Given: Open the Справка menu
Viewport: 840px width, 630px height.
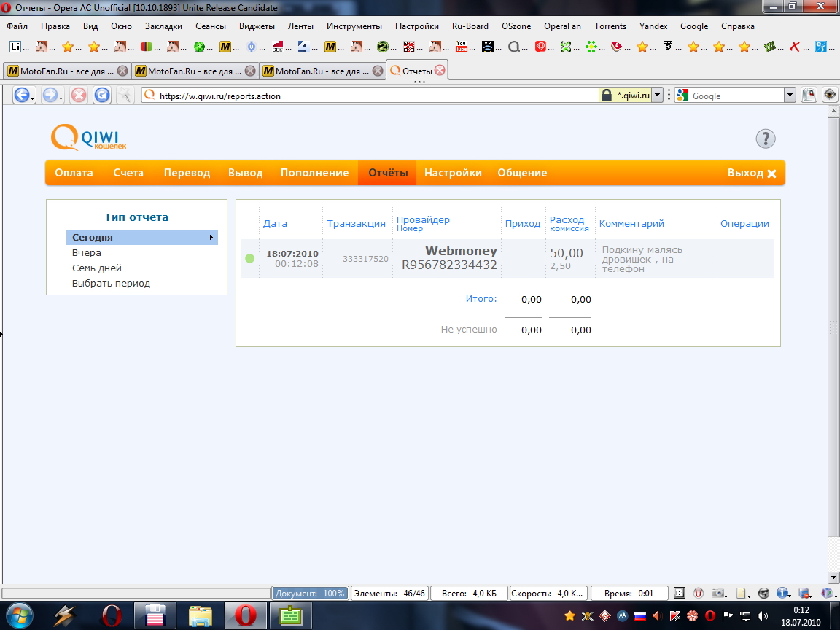Looking at the screenshot, I should (x=738, y=26).
